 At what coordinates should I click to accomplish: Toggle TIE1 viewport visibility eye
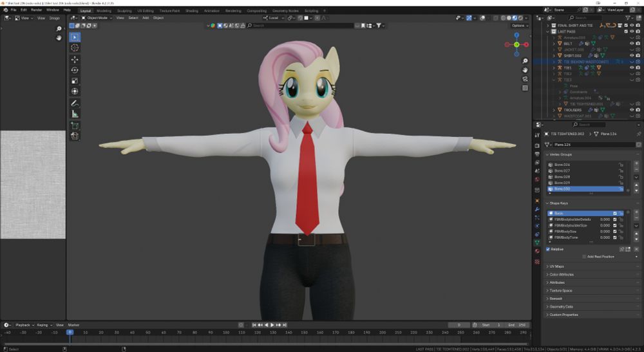click(632, 68)
